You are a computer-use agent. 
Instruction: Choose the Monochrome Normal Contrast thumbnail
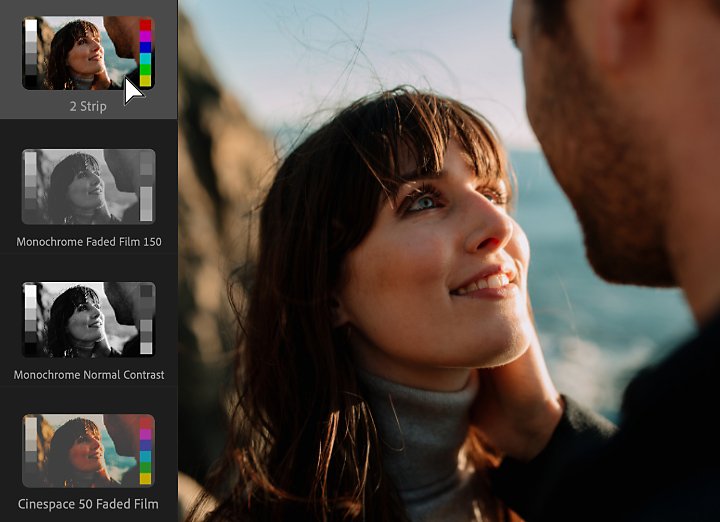coord(89,319)
